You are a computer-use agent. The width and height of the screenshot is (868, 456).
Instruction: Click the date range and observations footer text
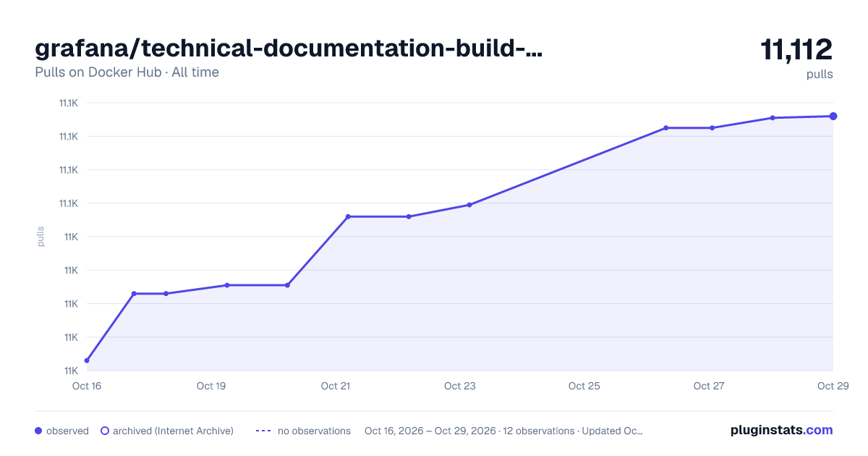pos(503,431)
